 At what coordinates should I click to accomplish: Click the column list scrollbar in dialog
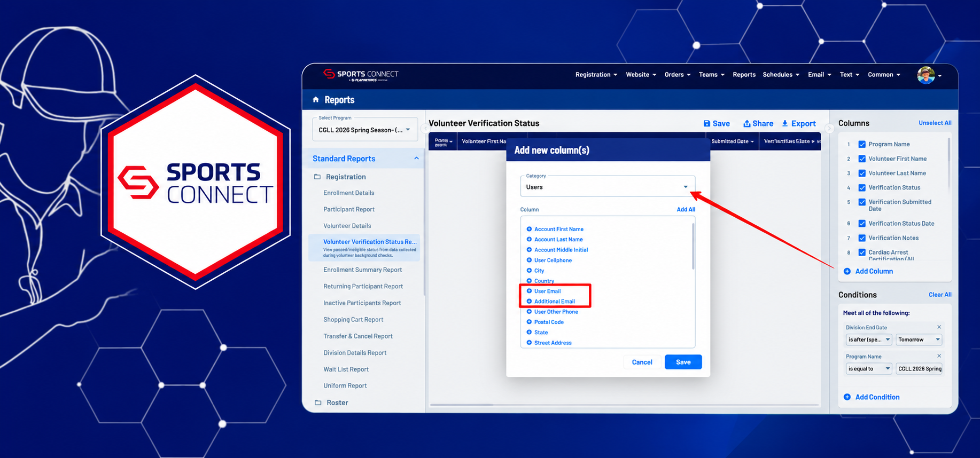tap(693, 246)
